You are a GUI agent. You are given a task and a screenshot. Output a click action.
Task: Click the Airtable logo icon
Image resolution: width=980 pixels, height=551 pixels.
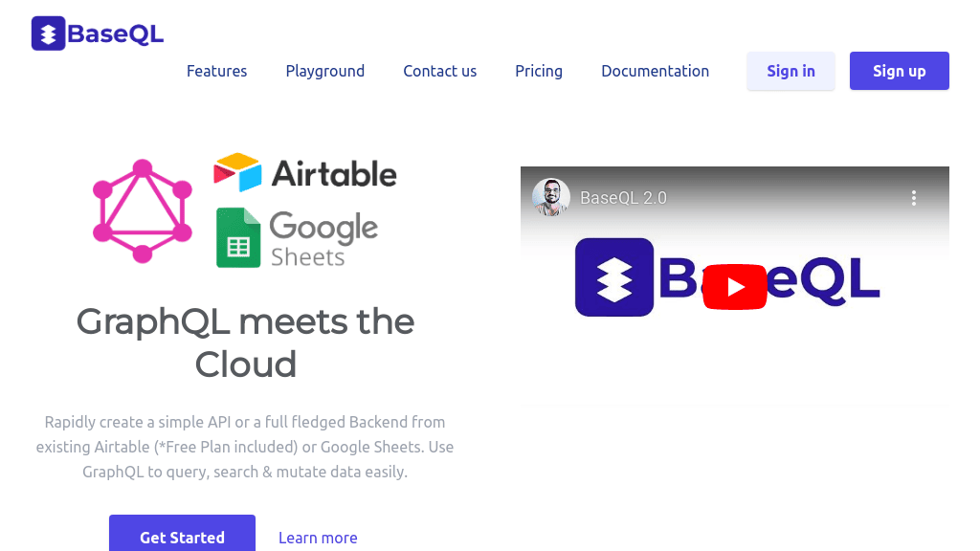click(237, 170)
